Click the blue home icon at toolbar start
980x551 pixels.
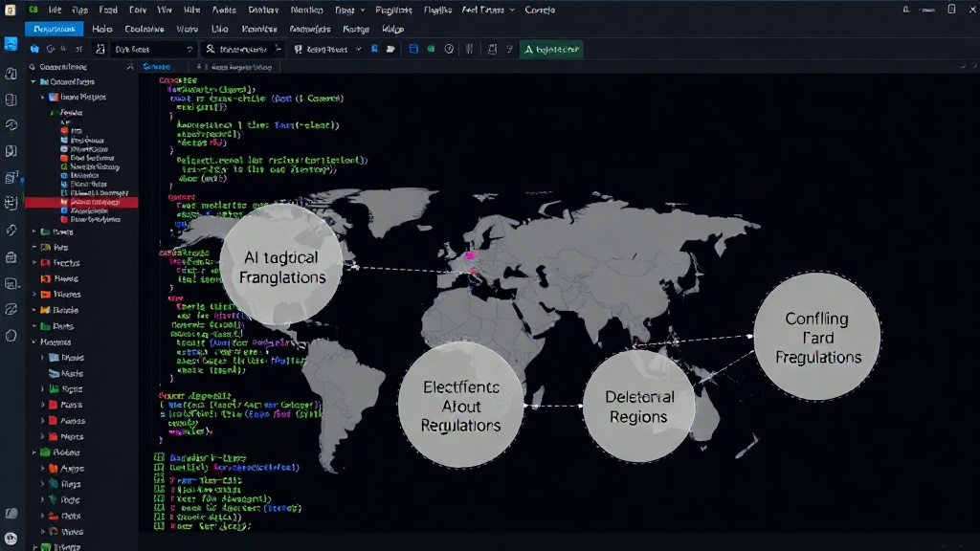click(x=35, y=49)
